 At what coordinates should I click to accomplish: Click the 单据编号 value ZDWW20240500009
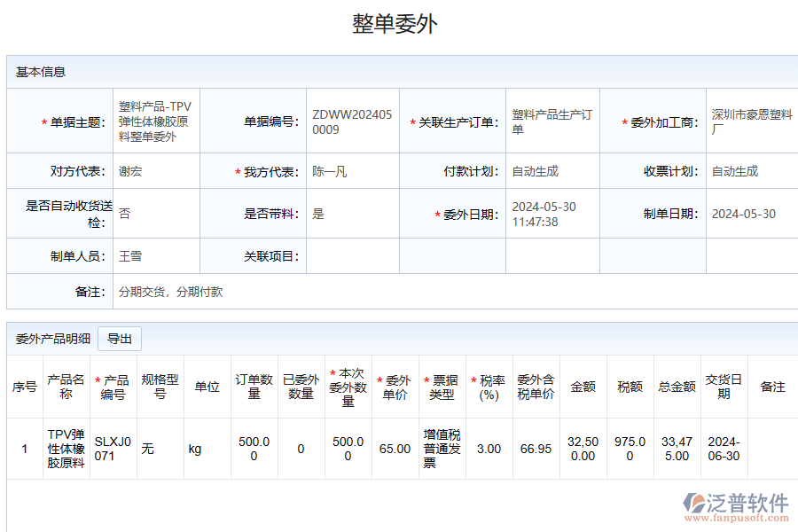pyautogui.click(x=350, y=121)
